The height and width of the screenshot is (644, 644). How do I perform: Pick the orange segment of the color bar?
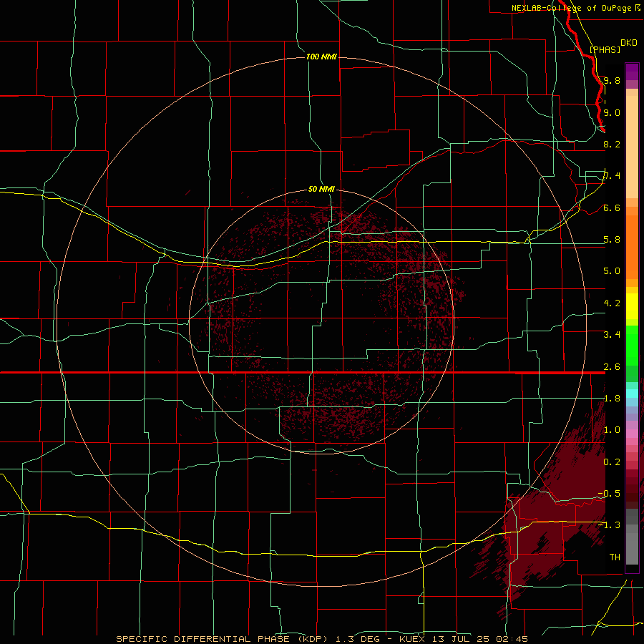pyautogui.click(x=632, y=248)
